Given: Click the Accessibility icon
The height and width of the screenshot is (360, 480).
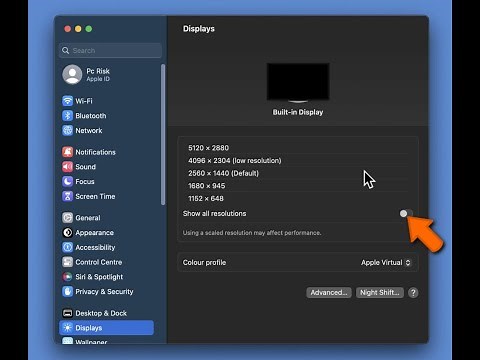Looking at the screenshot, I should (67, 247).
